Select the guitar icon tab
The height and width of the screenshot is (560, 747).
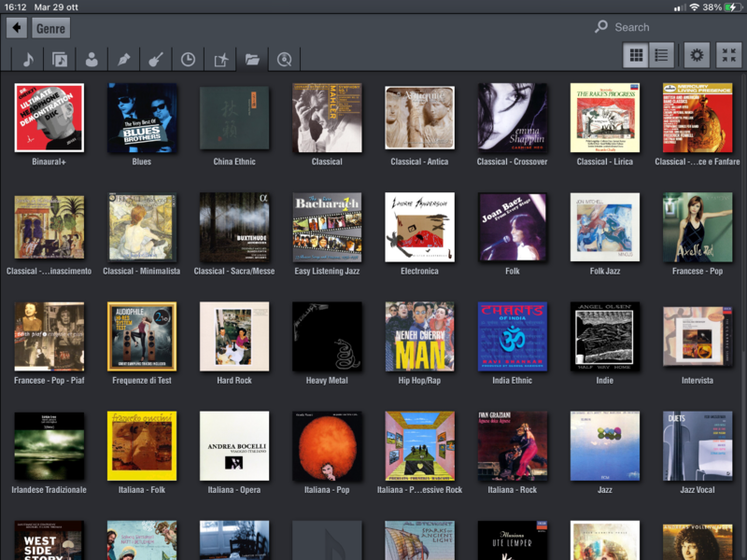tap(155, 59)
